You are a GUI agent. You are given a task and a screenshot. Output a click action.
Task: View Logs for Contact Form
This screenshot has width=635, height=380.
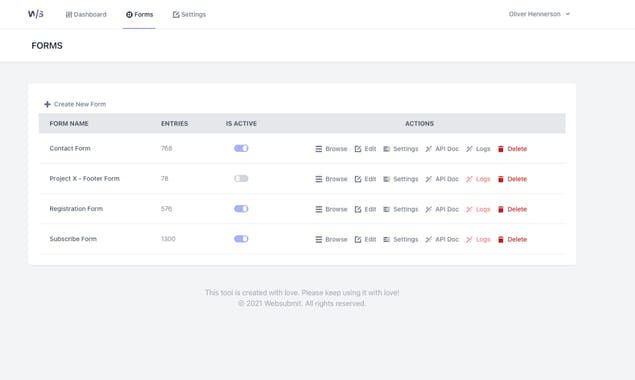tap(478, 149)
